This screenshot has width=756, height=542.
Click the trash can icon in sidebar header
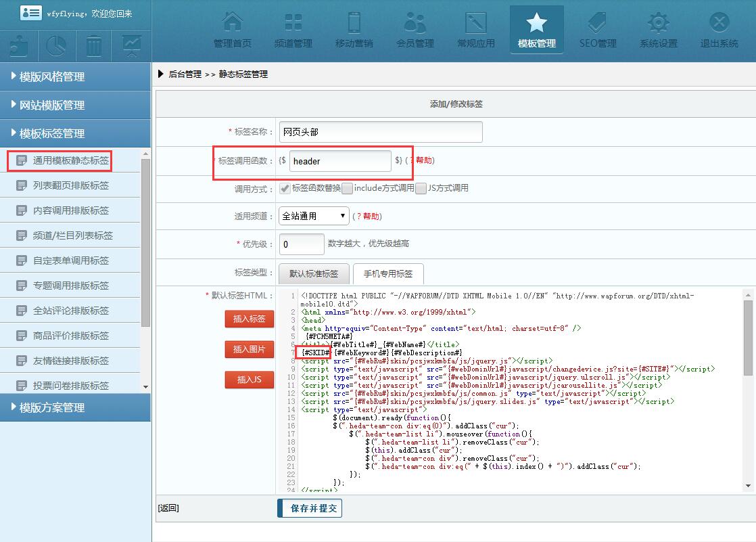point(94,47)
